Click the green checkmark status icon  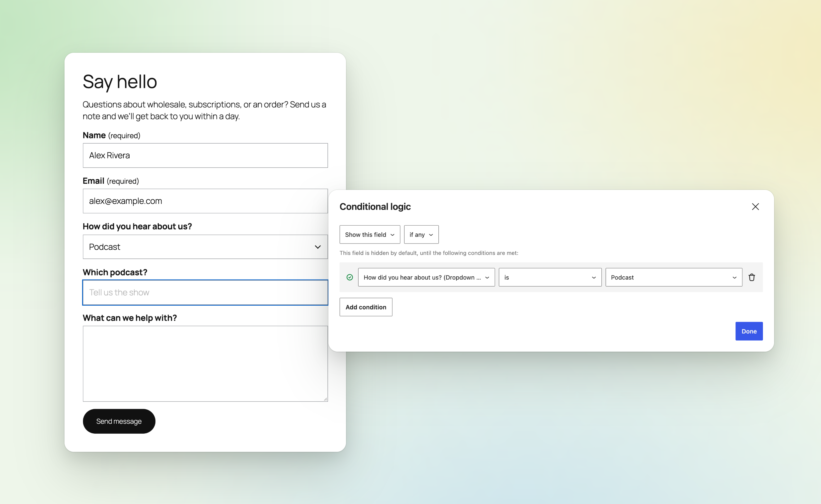(350, 277)
